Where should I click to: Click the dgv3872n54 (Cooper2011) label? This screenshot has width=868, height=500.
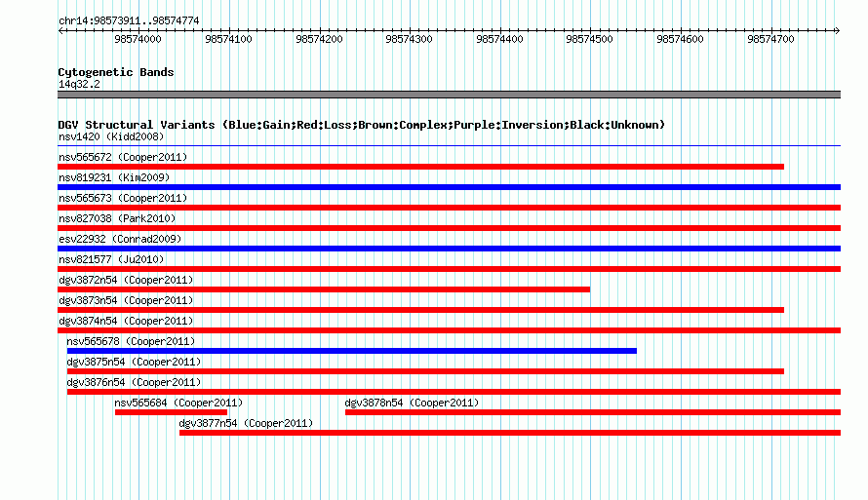126,280
